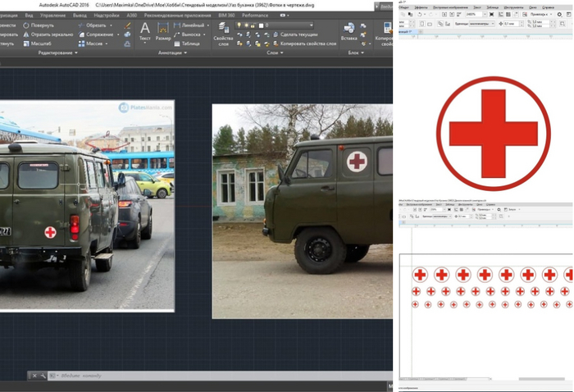Select side-view UAZ ambulance photo

[x=303, y=212]
